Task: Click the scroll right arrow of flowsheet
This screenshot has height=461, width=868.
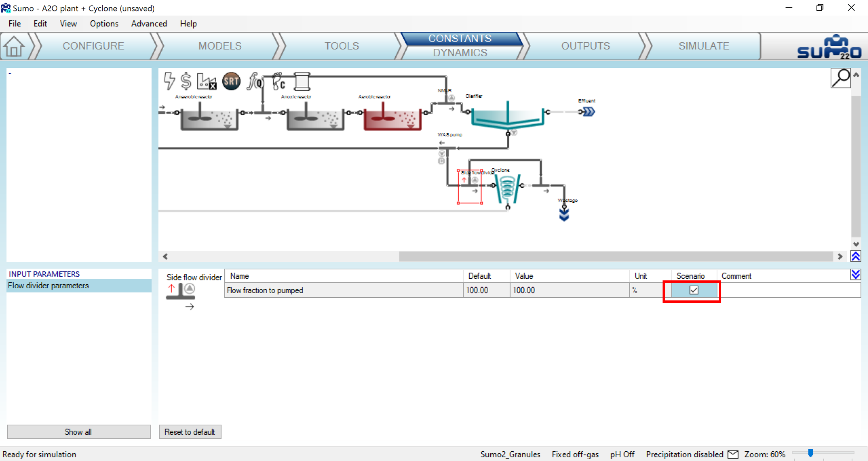Action: pyautogui.click(x=840, y=256)
